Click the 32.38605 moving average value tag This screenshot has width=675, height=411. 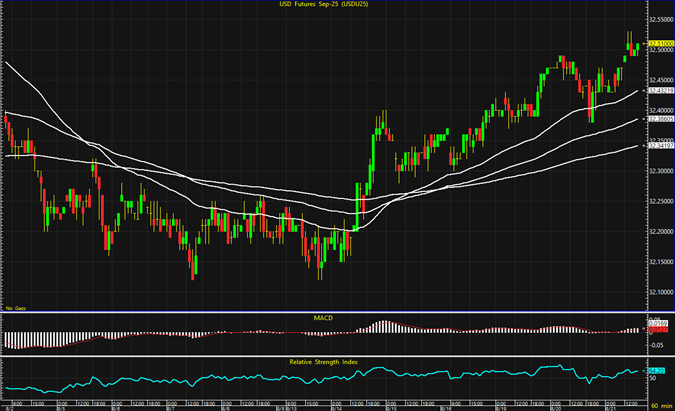point(659,118)
